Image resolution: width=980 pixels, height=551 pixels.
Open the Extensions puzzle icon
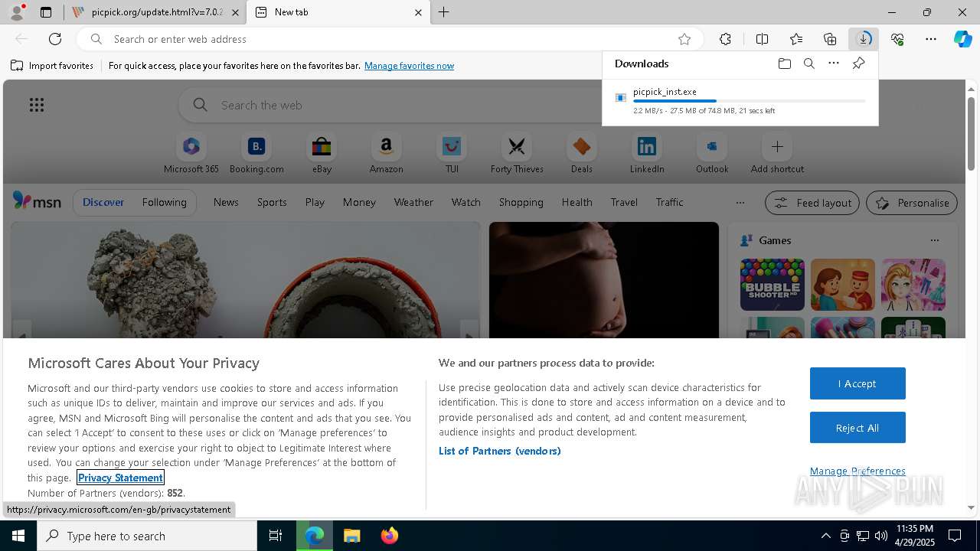pyautogui.click(x=725, y=39)
